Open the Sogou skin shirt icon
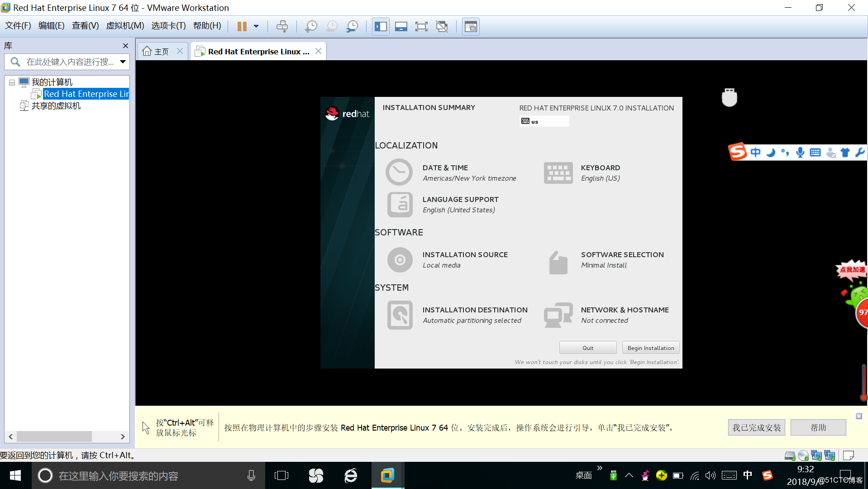 click(x=845, y=152)
